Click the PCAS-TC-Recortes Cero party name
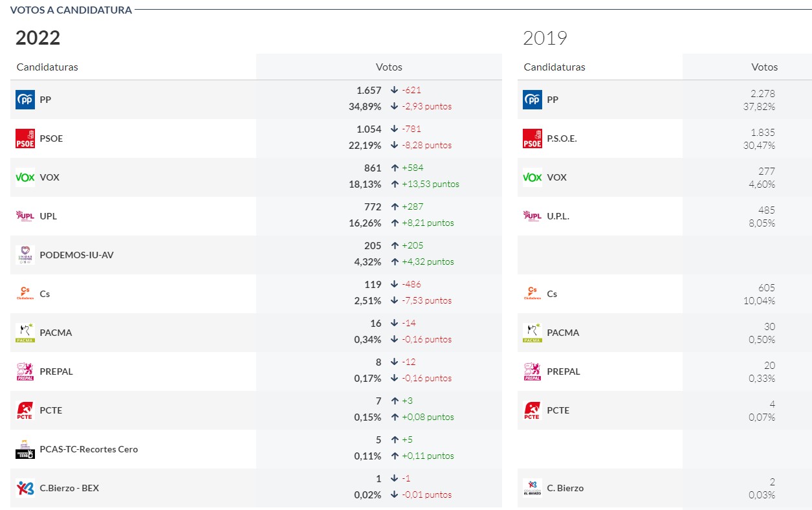The image size is (812, 510). pyautogui.click(x=89, y=449)
